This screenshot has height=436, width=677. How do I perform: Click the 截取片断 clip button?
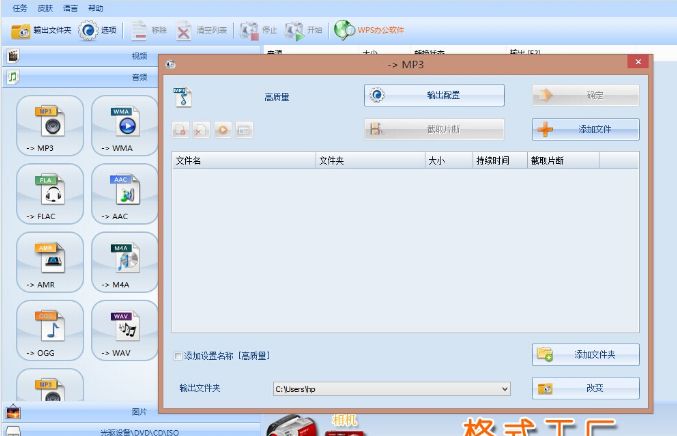(434, 130)
